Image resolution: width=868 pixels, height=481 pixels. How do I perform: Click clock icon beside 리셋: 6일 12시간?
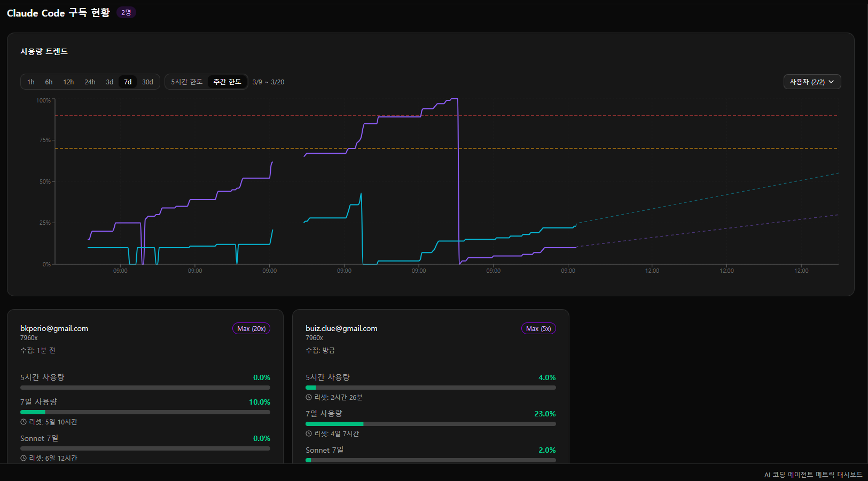pyautogui.click(x=24, y=458)
